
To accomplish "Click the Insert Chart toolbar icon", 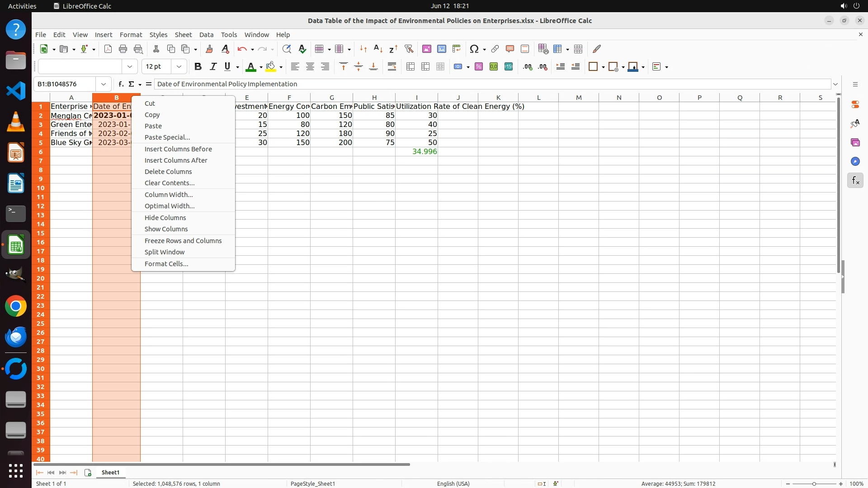I will (x=442, y=49).
